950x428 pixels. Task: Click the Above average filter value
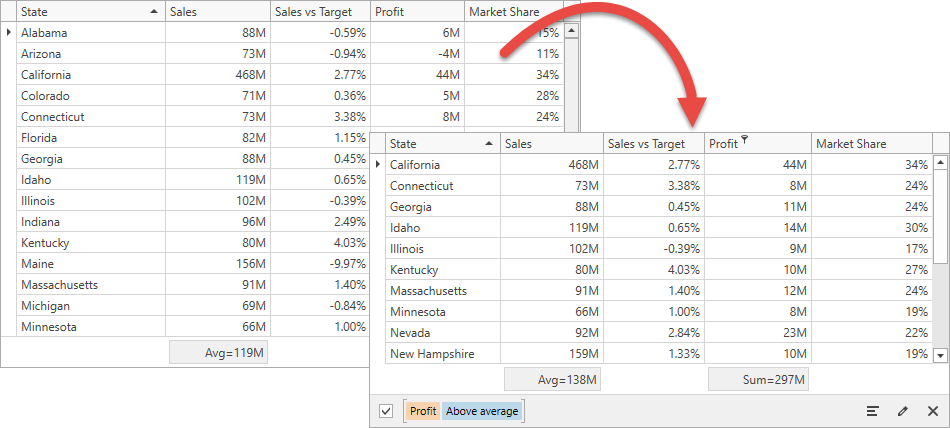pos(482,411)
